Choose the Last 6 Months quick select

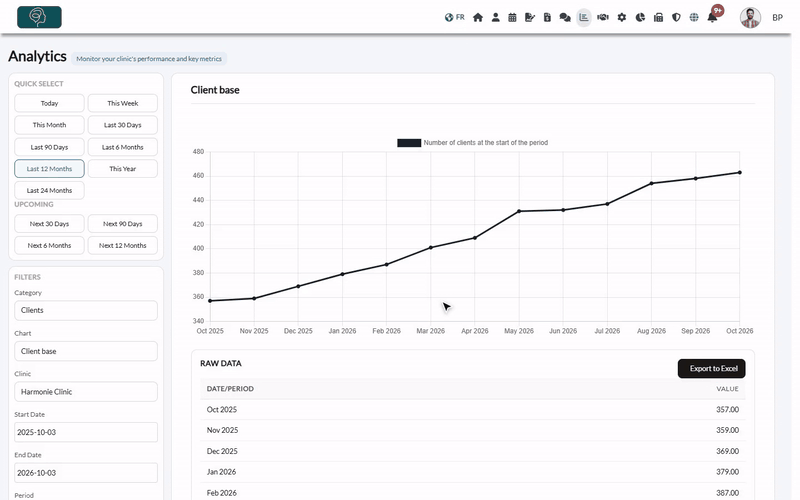[122, 147]
